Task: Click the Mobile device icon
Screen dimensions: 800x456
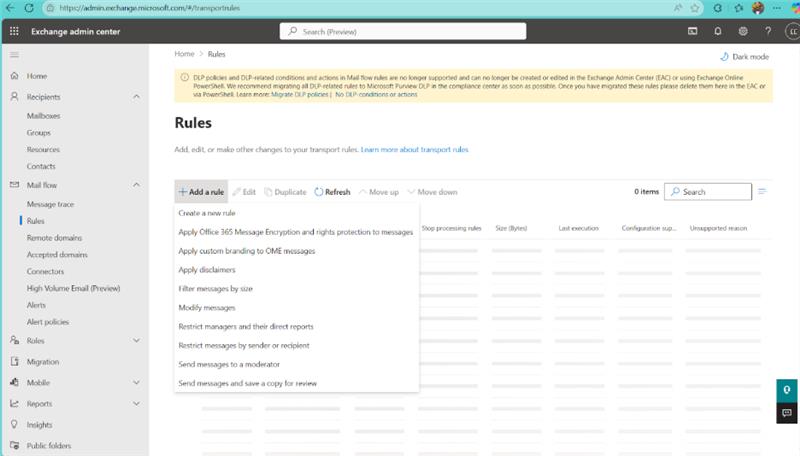Action: tap(14, 382)
